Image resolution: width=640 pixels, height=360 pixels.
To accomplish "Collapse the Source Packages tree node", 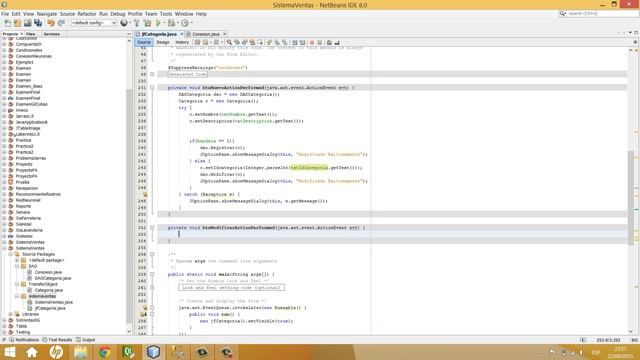I will pos(11,254).
